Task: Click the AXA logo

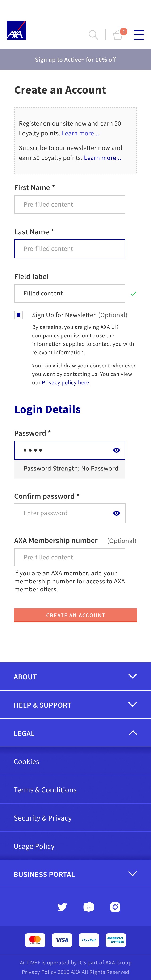Action: (16, 30)
